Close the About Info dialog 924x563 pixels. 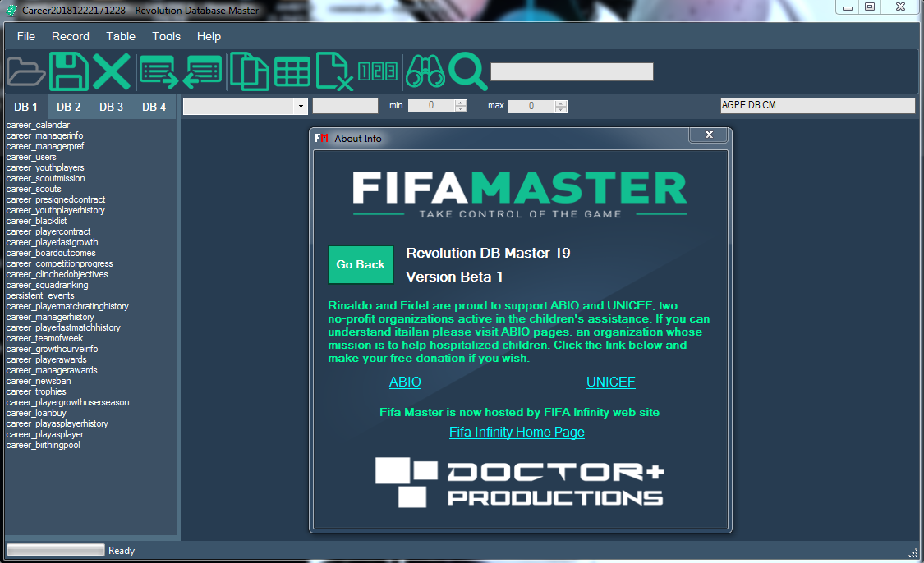(709, 135)
